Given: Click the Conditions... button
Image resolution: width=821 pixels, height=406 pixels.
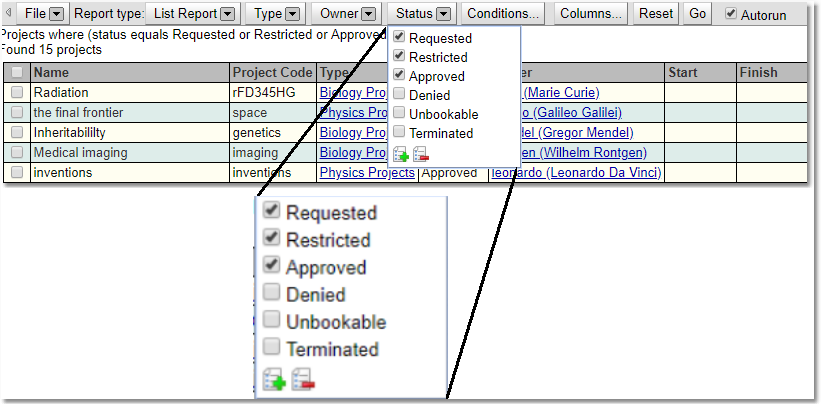Looking at the screenshot, I should [x=503, y=14].
